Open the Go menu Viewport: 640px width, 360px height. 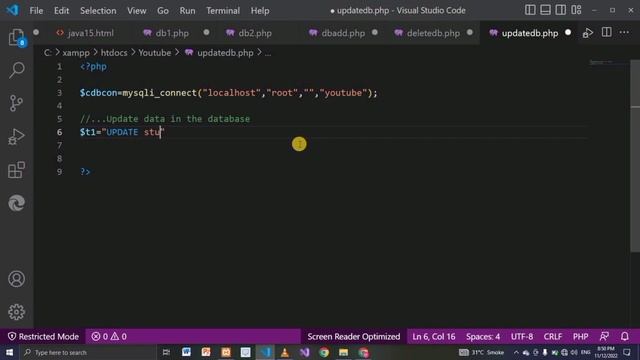click(x=163, y=11)
